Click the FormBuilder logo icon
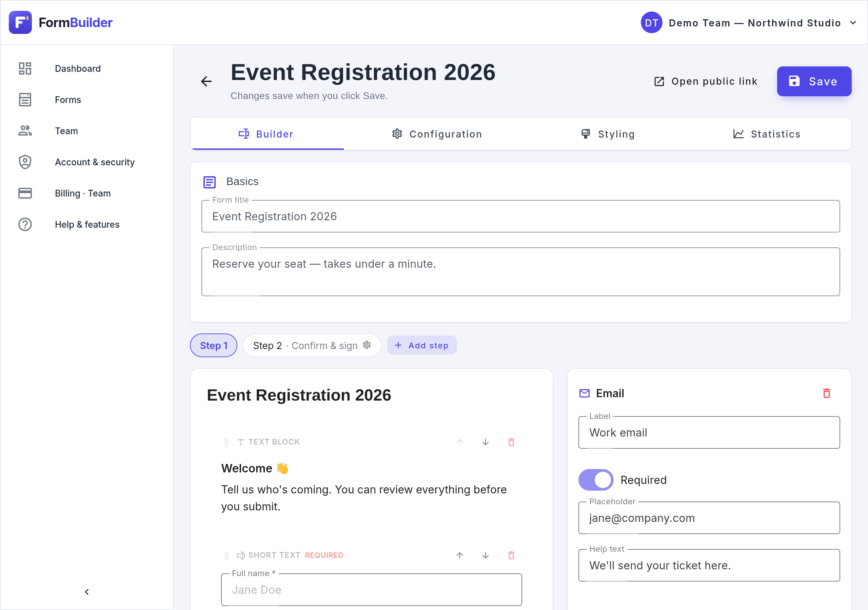The width and height of the screenshot is (868, 610). pyautogui.click(x=20, y=22)
